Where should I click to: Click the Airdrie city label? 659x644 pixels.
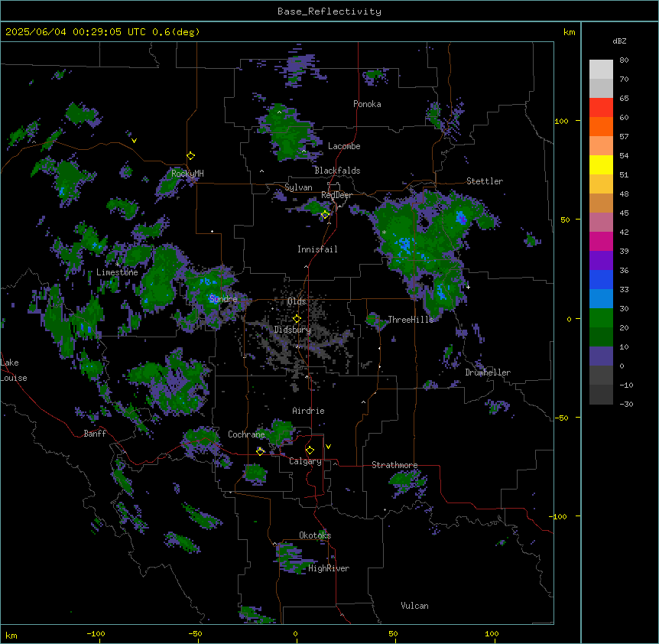pyautogui.click(x=308, y=411)
